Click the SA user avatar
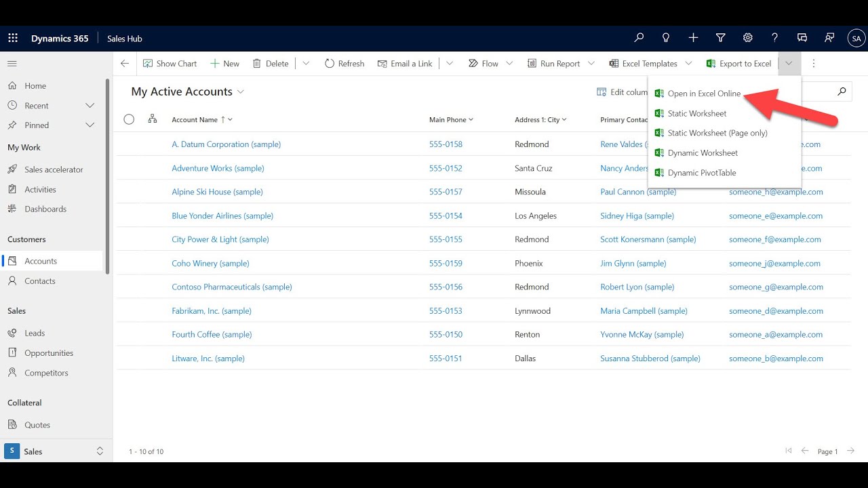868x488 pixels. coord(856,39)
